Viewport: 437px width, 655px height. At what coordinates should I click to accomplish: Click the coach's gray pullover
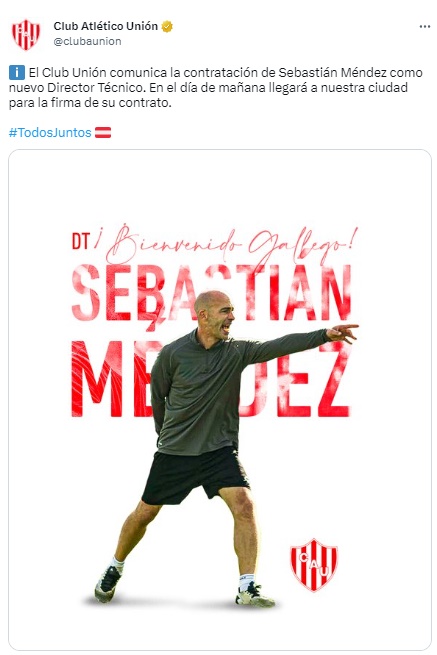217,391
